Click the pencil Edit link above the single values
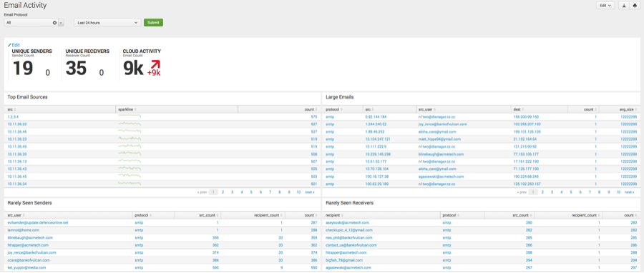 pos(14,45)
